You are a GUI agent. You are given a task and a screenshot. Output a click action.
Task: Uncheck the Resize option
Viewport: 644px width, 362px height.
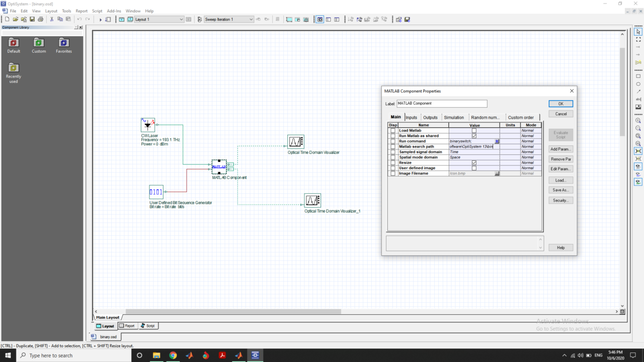click(x=473, y=162)
